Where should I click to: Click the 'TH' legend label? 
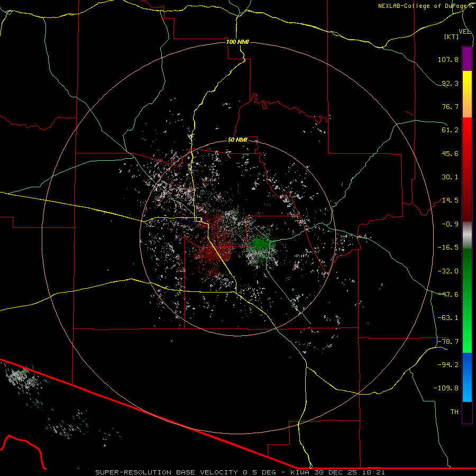pos(454,412)
